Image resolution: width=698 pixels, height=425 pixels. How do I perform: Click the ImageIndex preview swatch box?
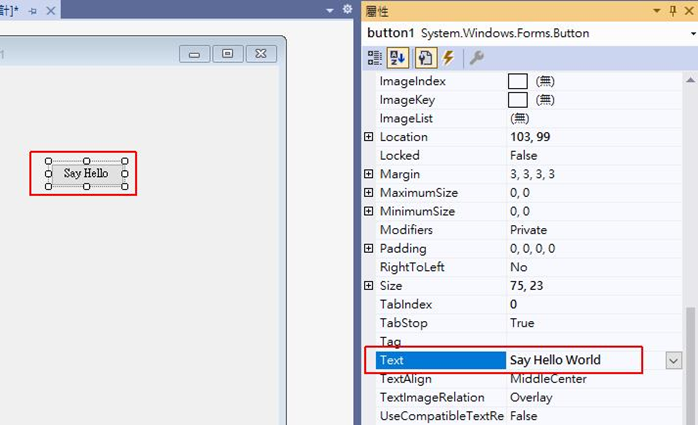pyautogui.click(x=517, y=81)
